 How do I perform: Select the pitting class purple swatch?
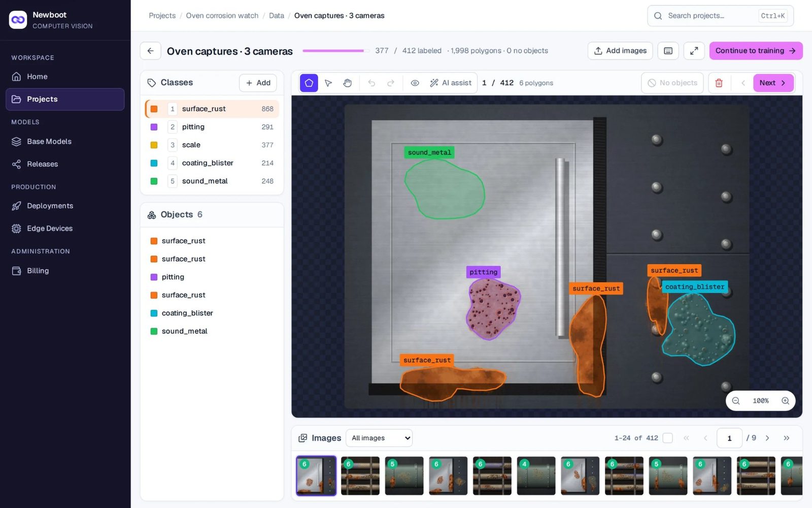pos(154,127)
